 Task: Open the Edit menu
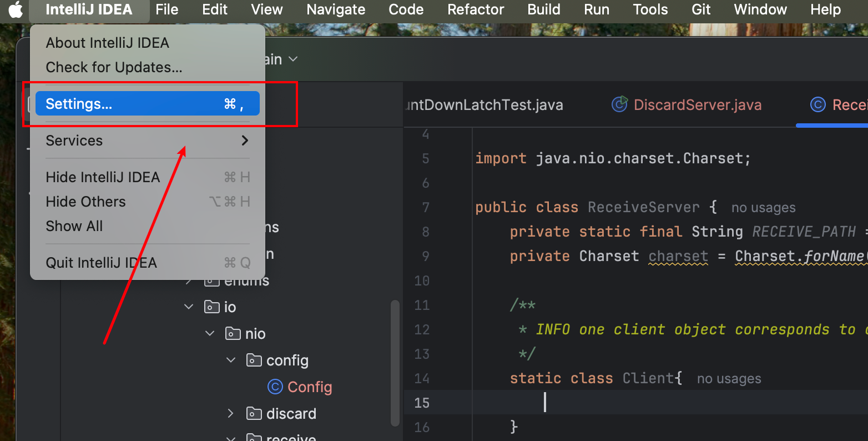pos(215,9)
